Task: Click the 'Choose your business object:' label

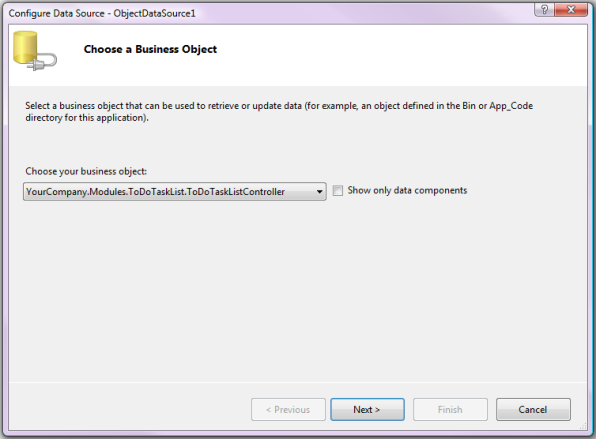Action: [x=86, y=171]
